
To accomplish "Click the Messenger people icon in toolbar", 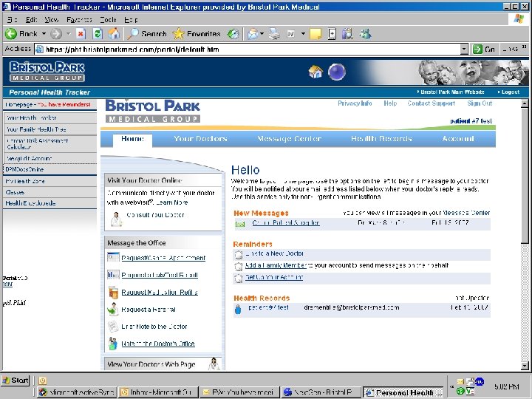I will click(x=366, y=33).
